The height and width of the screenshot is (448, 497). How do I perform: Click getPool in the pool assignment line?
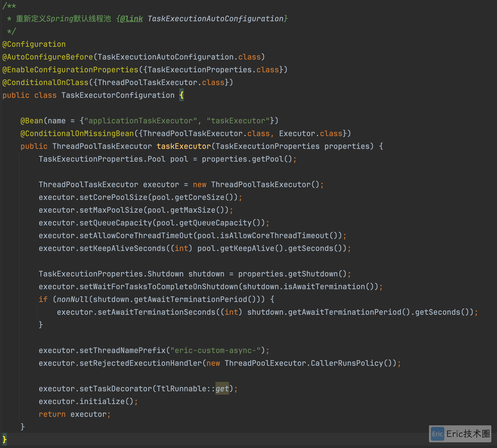(x=268, y=159)
